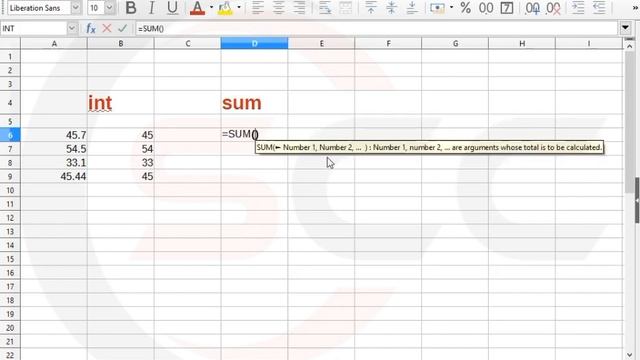The height and width of the screenshot is (360, 640).
Task: Click the sidebar show handle
Action: [637, 200]
